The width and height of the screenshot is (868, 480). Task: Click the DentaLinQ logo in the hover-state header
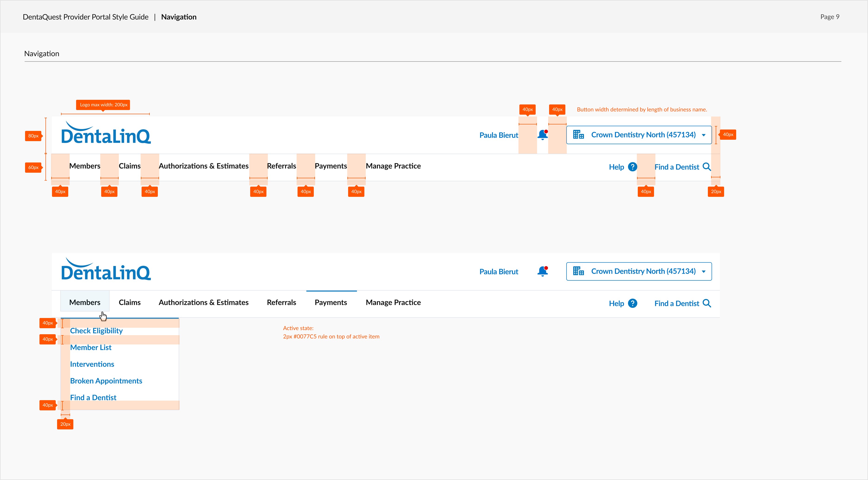[106, 269]
